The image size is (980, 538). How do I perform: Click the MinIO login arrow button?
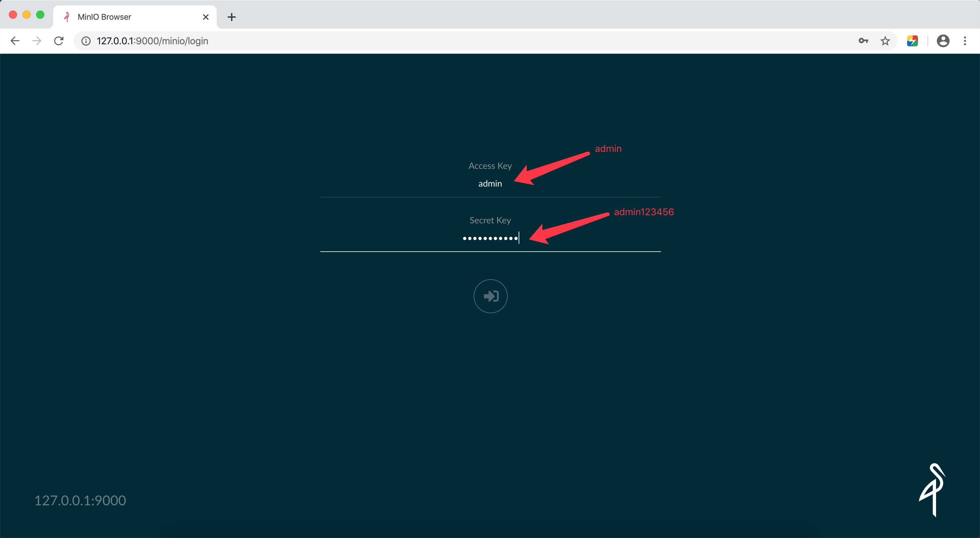click(x=490, y=296)
